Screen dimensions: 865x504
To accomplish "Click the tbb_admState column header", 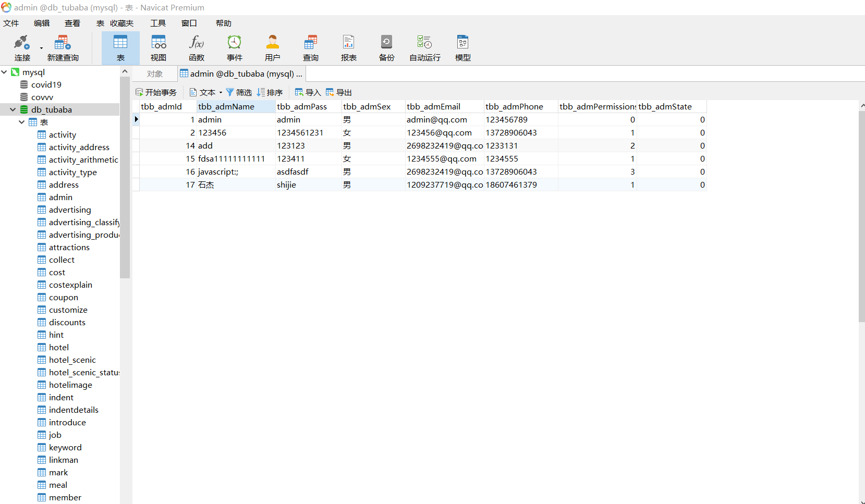I will (x=672, y=106).
